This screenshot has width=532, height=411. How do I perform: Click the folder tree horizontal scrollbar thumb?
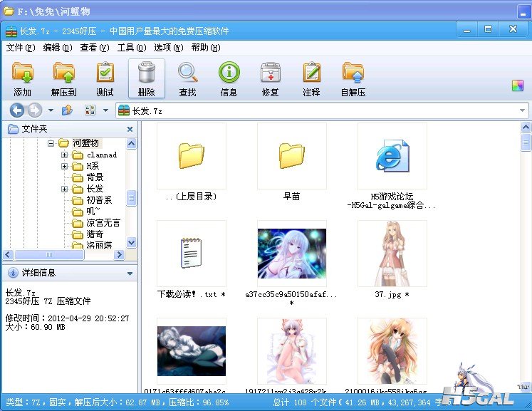click(x=49, y=254)
